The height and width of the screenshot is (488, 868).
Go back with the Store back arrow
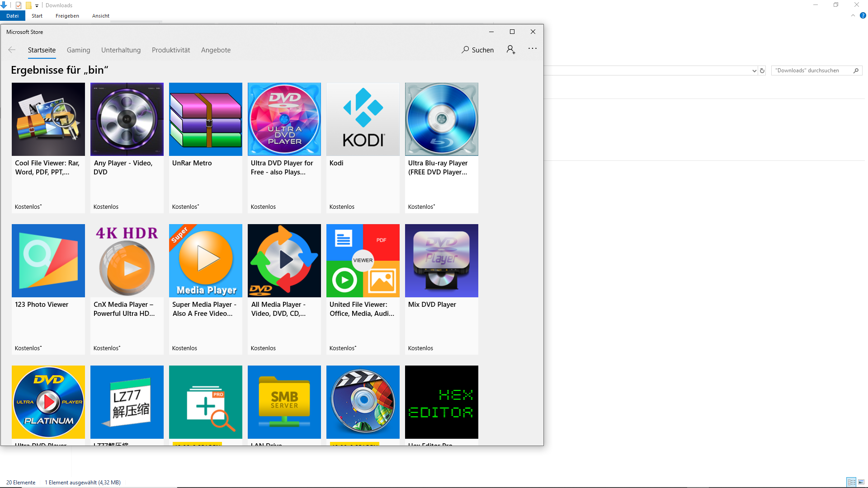point(12,50)
